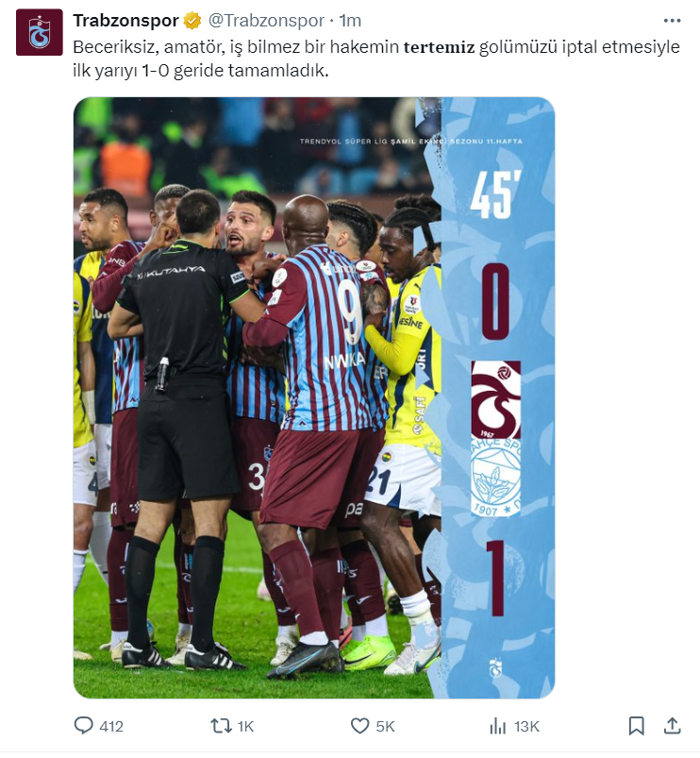Open Trabzonspor profile avatar
Screen dimensions: 700x758
(x=39, y=32)
